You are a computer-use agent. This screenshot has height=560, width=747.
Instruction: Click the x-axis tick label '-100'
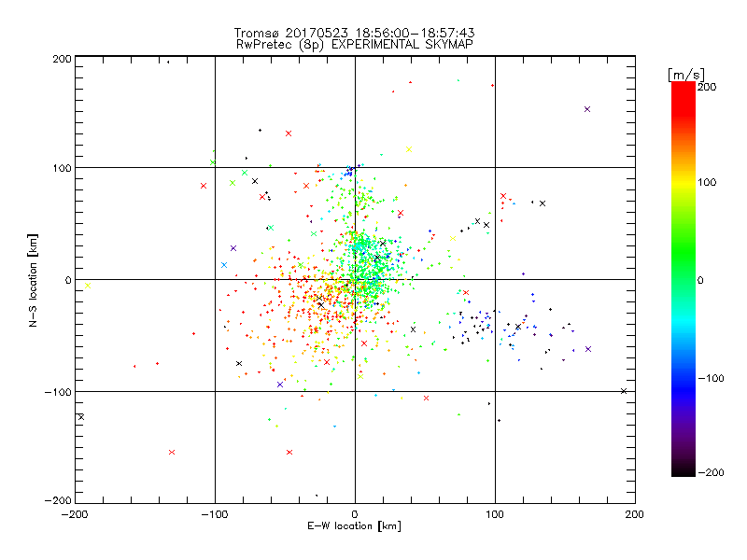[x=215, y=514]
